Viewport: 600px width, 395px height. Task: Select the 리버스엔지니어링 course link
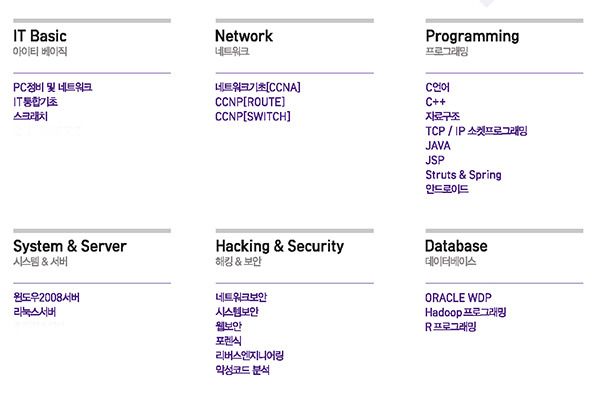coord(249,356)
